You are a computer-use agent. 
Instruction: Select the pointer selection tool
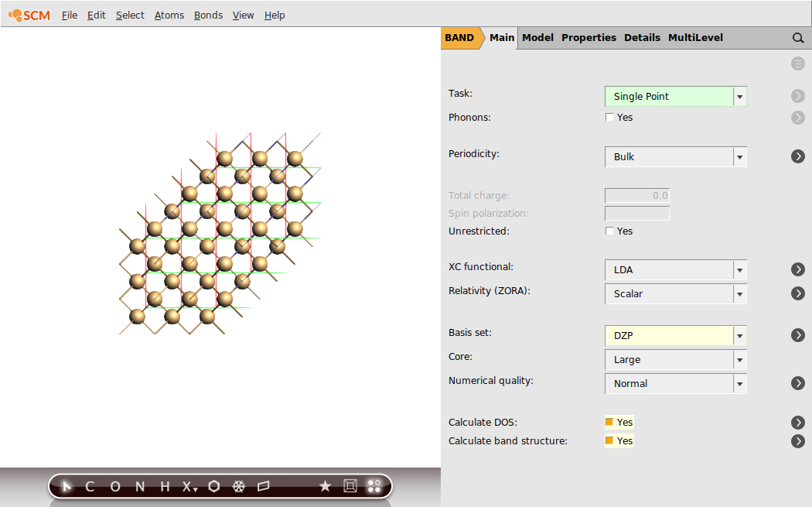[x=65, y=486]
